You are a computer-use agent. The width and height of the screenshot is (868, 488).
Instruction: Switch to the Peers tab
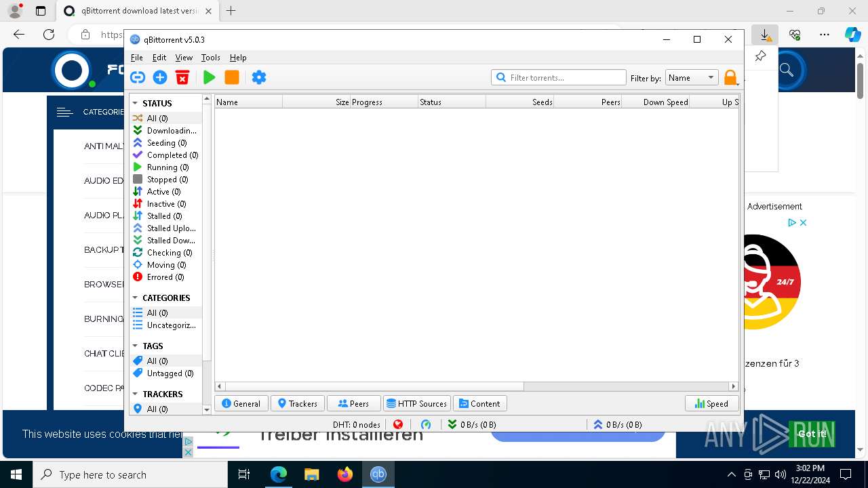point(354,403)
